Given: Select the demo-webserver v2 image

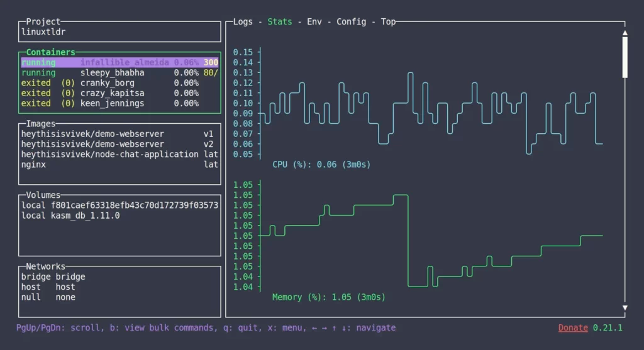Looking at the screenshot, I should tap(119, 144).
